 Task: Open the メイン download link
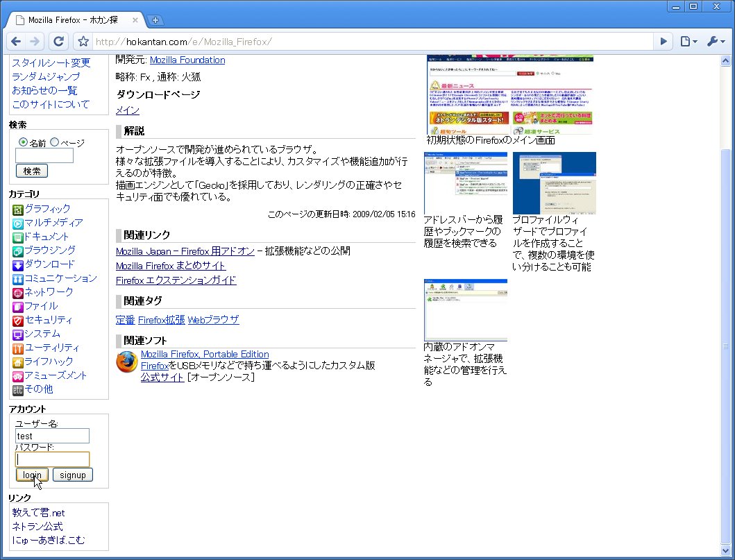pos(128,110)
